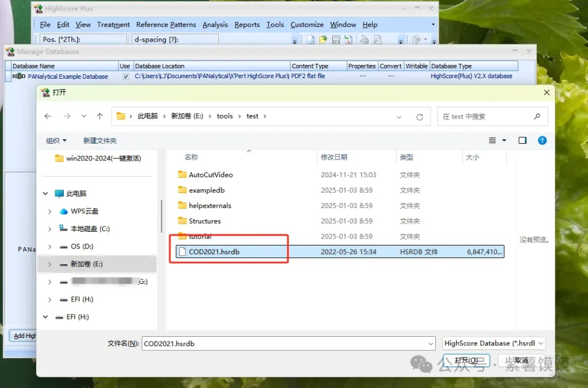Screen dimensions: 588x388
Task: Click the 新建文件夹 button
Action: click(x=100, y=141)
